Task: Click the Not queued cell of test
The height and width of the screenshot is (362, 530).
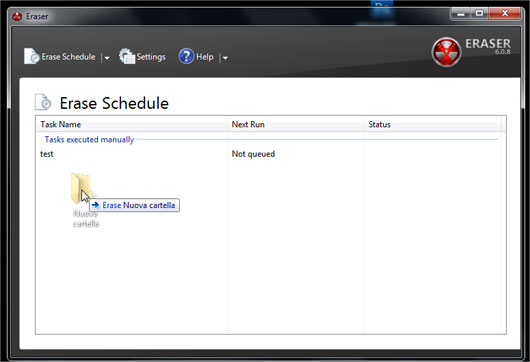Action: point(253,154)
